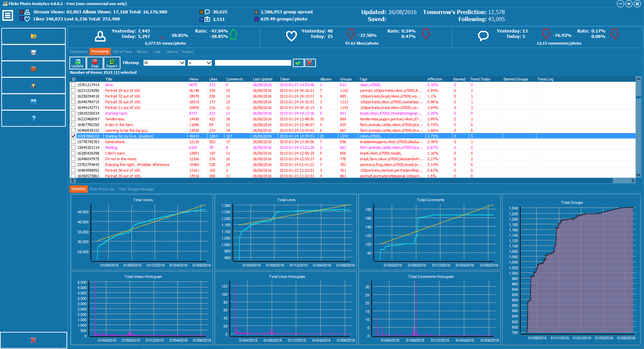Click the folder download icon in sidebar

click(x=34, y=36)
